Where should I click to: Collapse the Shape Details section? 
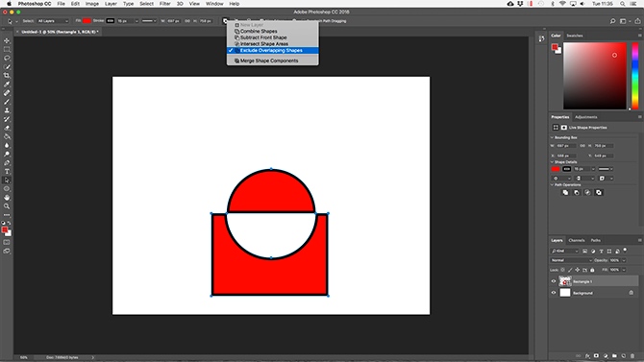click(552, 162)
